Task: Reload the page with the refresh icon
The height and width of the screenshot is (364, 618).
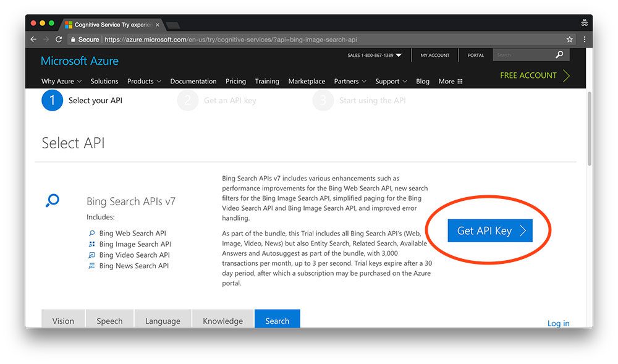Action: [59, 40]
